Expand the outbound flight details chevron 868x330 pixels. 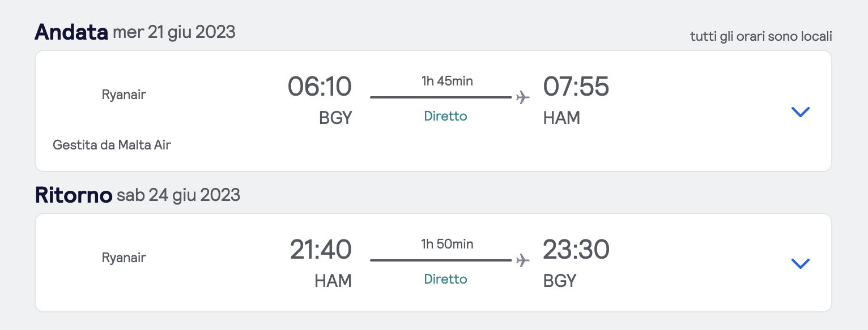tap(800, 112)
